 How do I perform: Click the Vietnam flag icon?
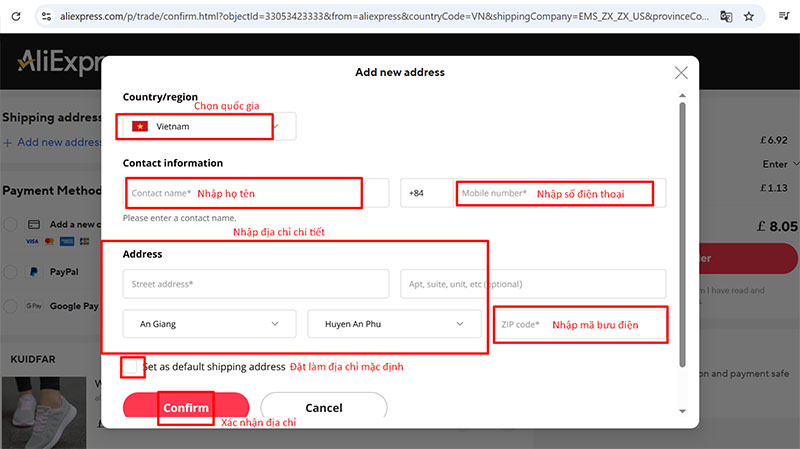coord(140,126)
